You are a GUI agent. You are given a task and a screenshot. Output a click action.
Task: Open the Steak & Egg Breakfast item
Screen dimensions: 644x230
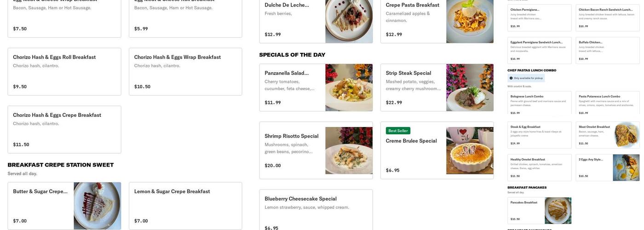(x=539, y=135)
